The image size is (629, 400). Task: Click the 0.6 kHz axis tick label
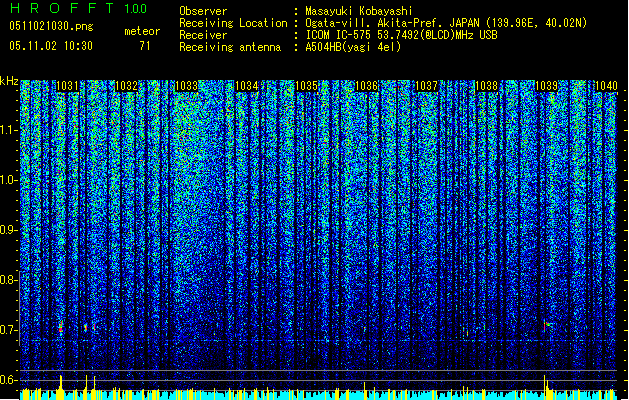click(8, 380)
